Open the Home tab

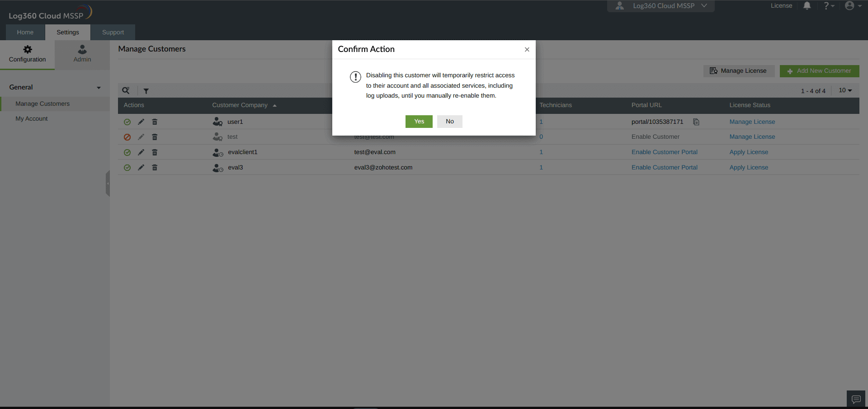(25, 32)
